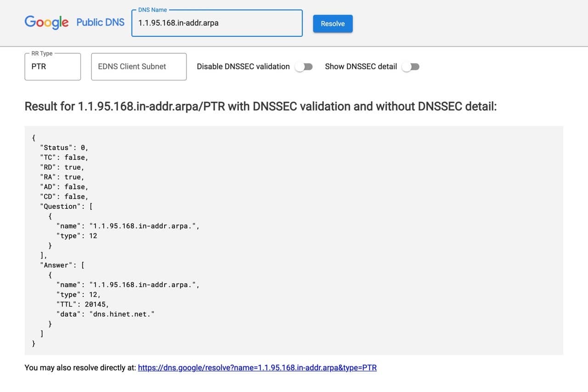Toggle Show DNSSEC detail switch
Viewport: 588px width, 392px height.
pyautogui.click(x=410, y=67)
